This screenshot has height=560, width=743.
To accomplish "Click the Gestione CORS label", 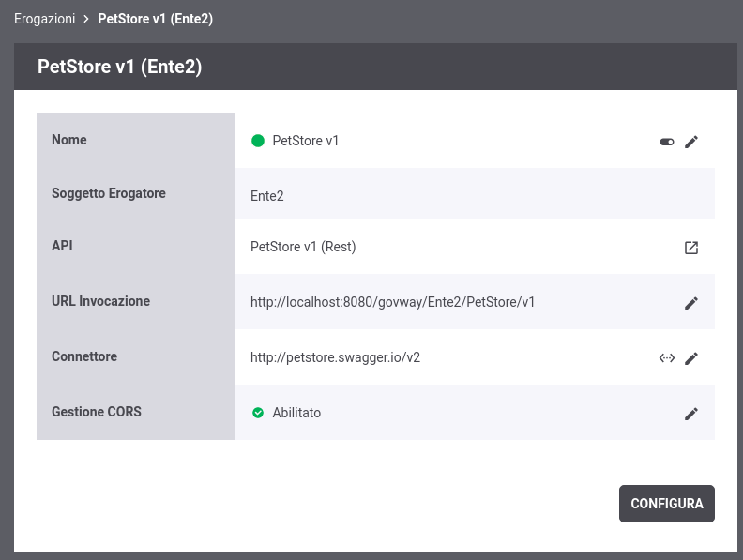I will [97, 412].
